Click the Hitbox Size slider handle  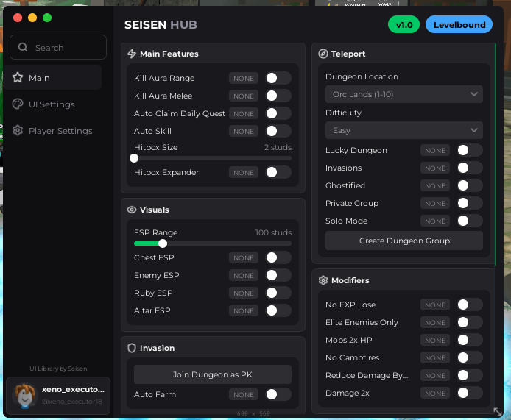134,158
